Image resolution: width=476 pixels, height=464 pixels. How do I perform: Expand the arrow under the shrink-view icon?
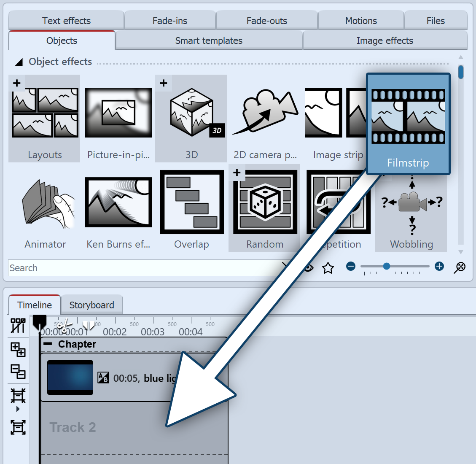(x=18, y=408)
